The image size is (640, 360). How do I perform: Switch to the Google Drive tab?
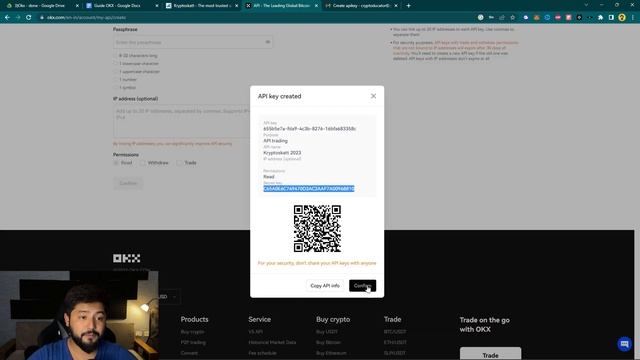click(x=40, y=6)
